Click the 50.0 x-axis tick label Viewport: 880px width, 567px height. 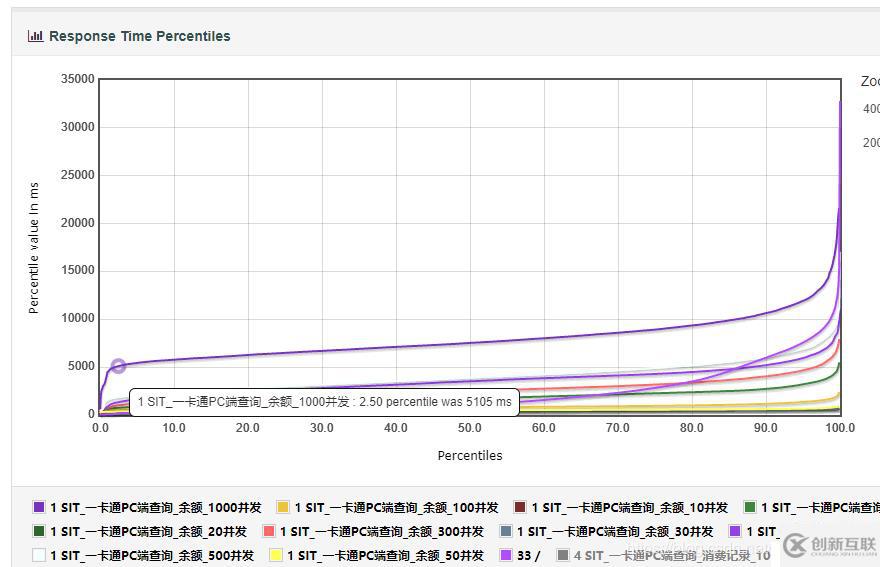(470, 428)
